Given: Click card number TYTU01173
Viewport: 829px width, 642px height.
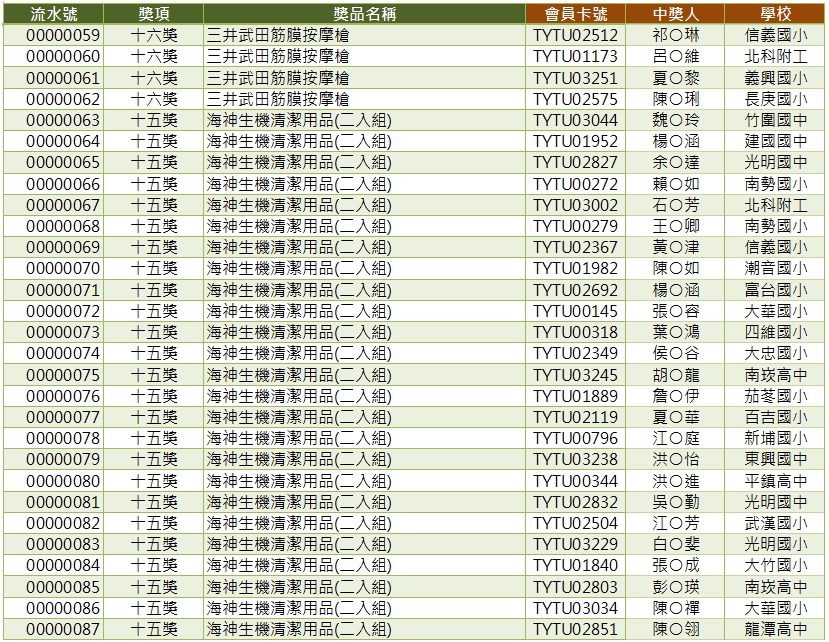Looking at the screenshot, I should 575,57.
